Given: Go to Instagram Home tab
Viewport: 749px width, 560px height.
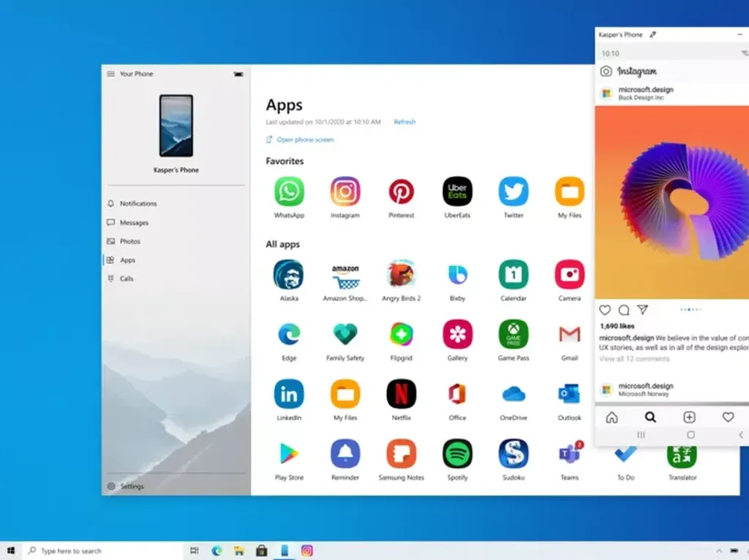Looking at the screenshot, I should click(x=611, y=417).
